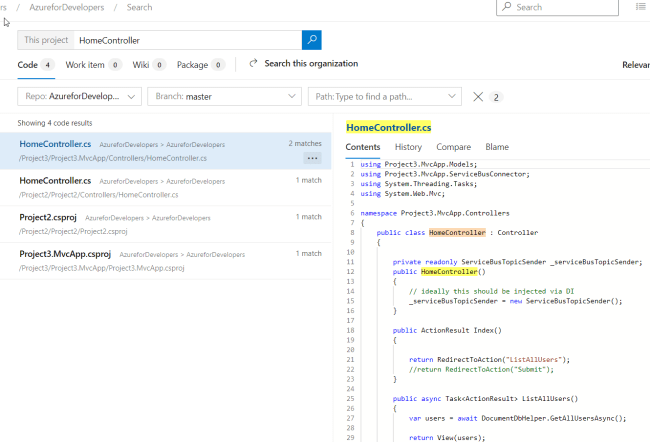Open the Branch master dropdown
This screenshot has height=442, width=650.
pos(224,97)
